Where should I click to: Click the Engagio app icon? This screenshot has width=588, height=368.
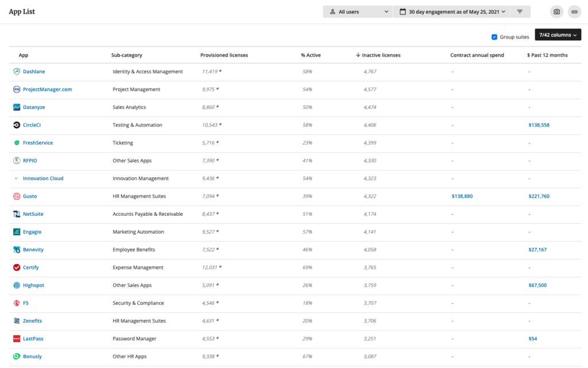pos(17,231)
